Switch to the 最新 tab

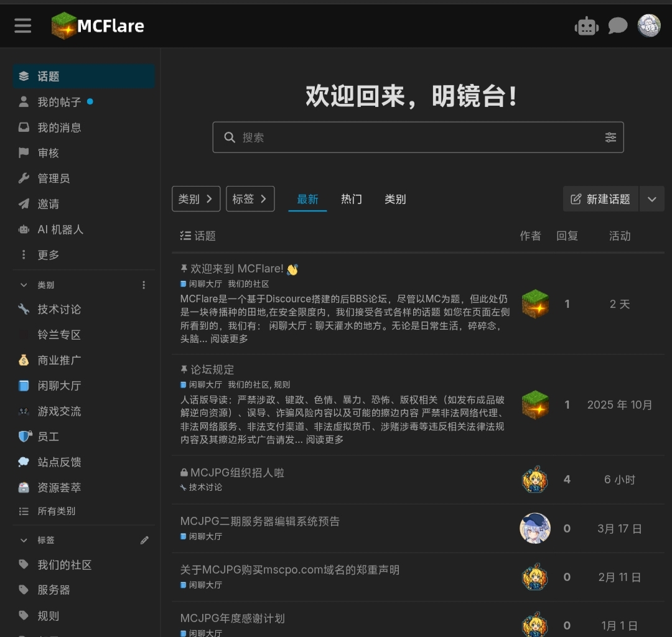coord(307,199)
